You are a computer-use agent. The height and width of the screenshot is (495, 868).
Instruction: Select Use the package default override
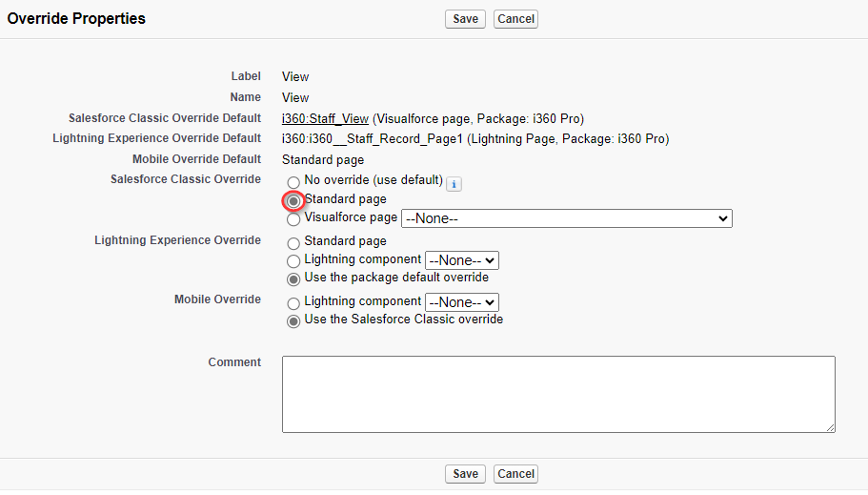[293, 279]
